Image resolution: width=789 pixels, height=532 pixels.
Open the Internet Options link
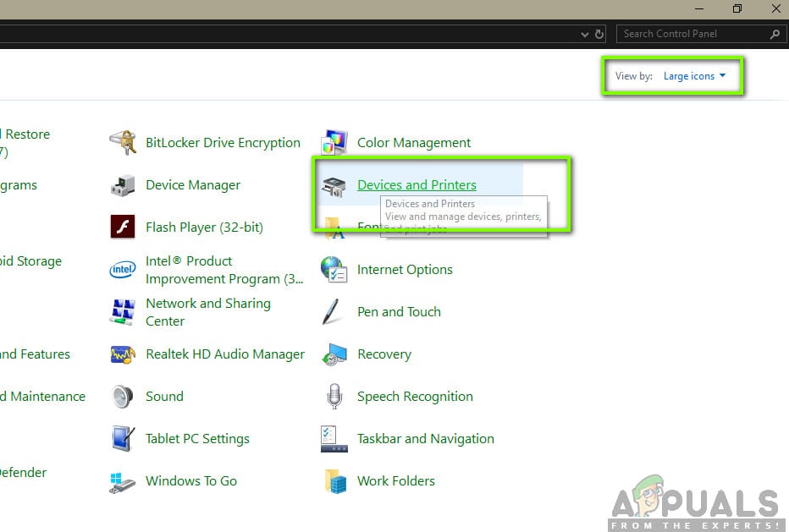pyautogui.click(x=405, y=270)
